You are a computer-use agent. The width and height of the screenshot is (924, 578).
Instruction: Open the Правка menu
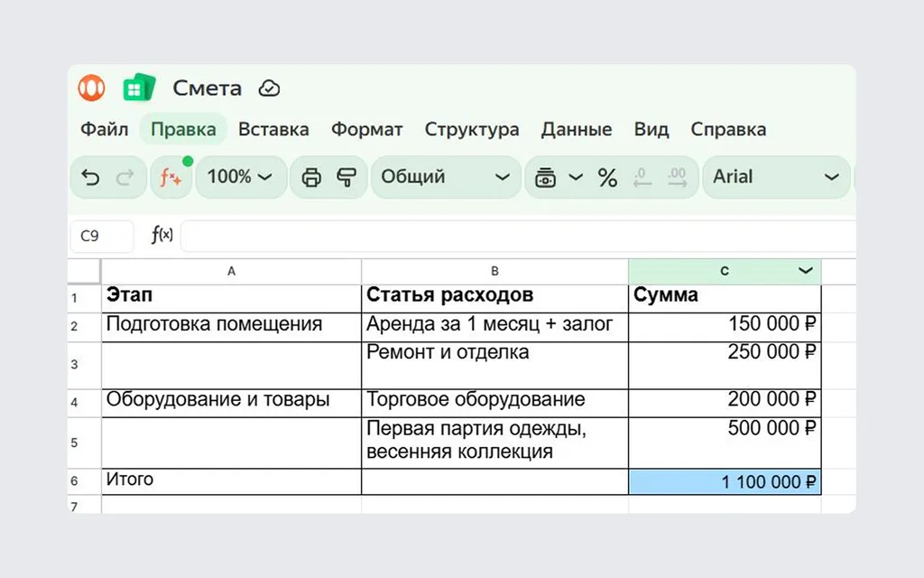pyautogui.click(x=183, y=129)
